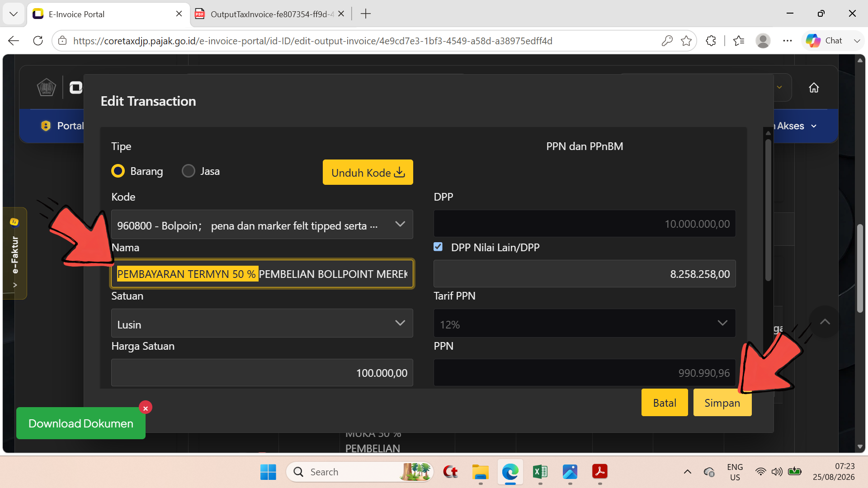Screen dimensions: 868x488
Task: Open the ENG US language indicator
Action: click(x=735, y=472)
